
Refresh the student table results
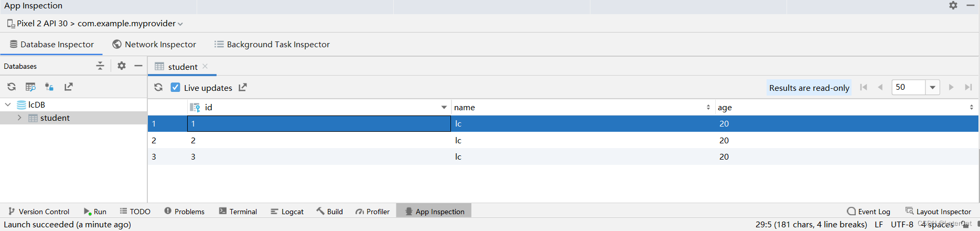point(158,87)
